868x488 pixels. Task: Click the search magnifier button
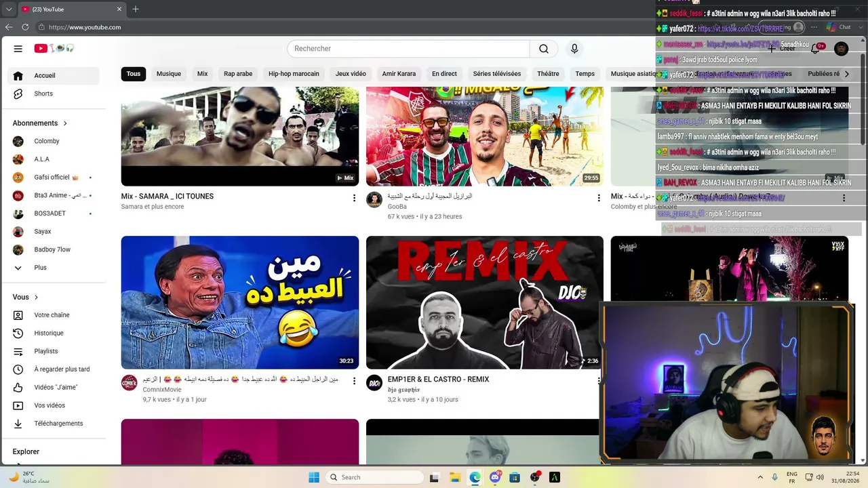544,49
